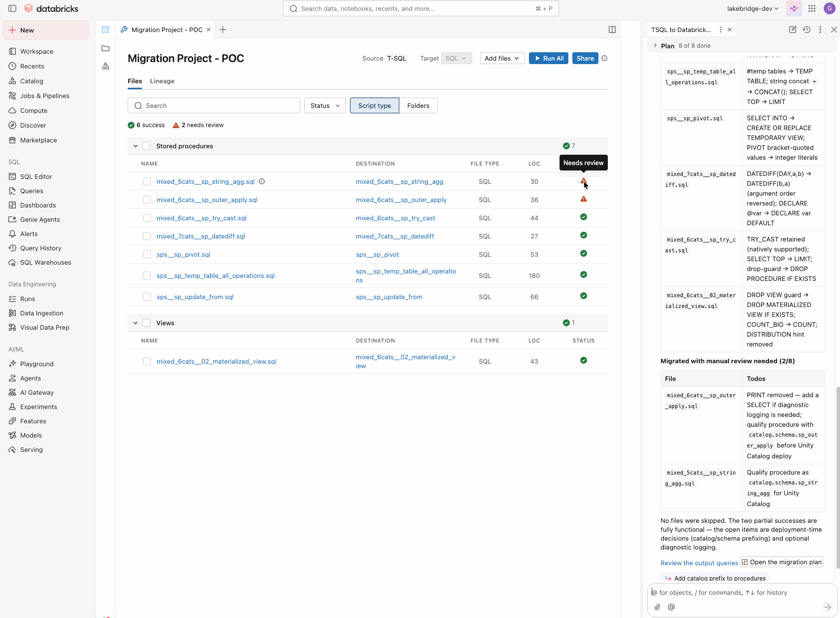Close the Migration Project - POC tab
Image resolution: width=840 pixels, height=618 pixels.
pos(209,30)
